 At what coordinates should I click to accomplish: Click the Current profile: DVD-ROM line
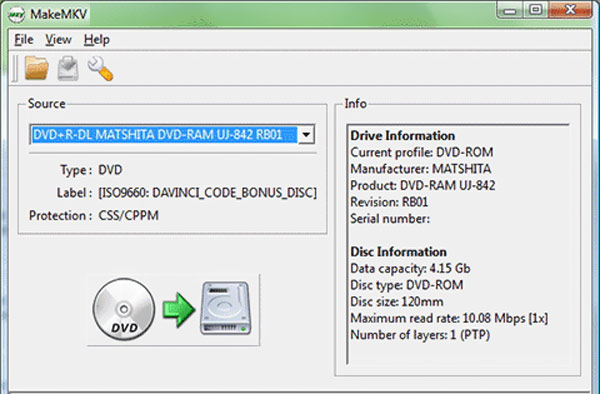(x=422, y=152)
